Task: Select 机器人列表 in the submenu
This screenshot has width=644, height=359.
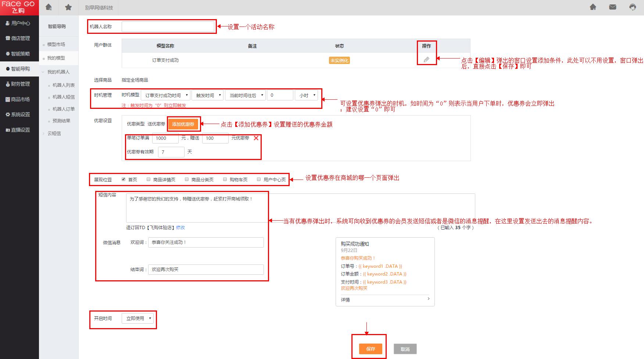Action: coord(63,85)
